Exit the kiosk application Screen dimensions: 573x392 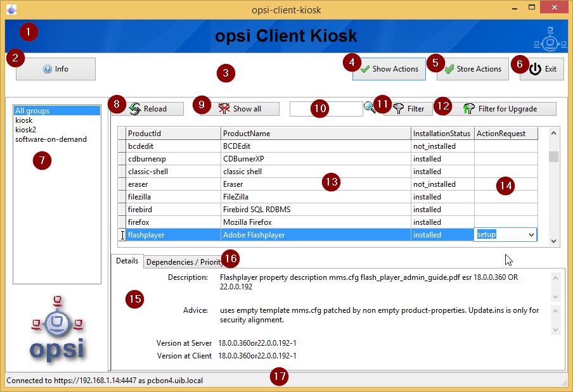click(542, 69)
